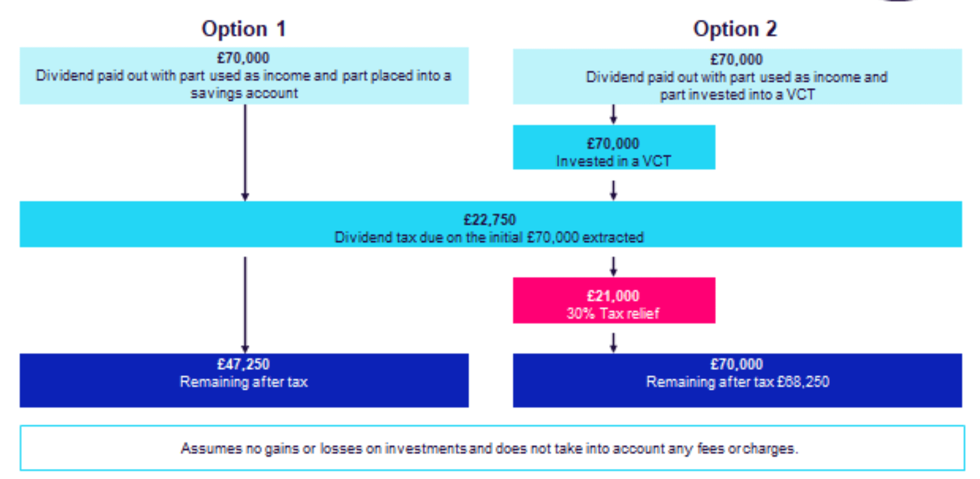980x479 pixels.
Task: Select the Option 2 VCT dividend box
Action: coord(737,77)
